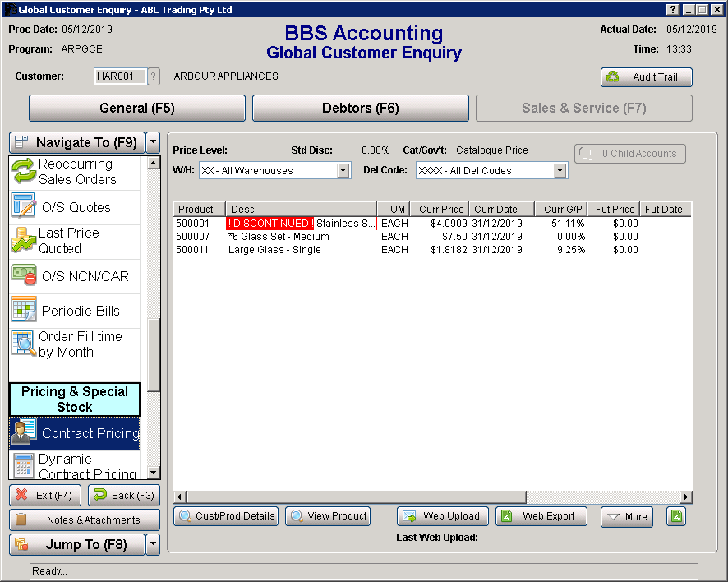Click the Audit Trail button
The width and height of the screenshot is (728, 582).
[646, 77]
